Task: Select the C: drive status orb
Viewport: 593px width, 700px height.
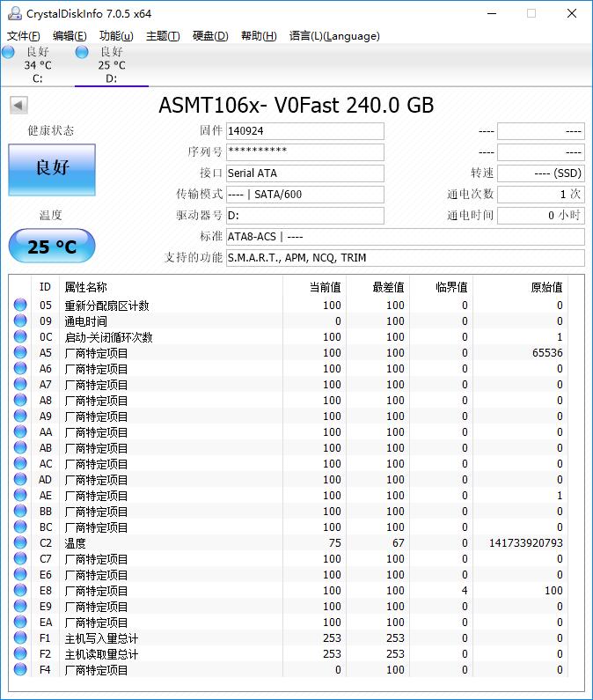Action: (x=8, y=52)
